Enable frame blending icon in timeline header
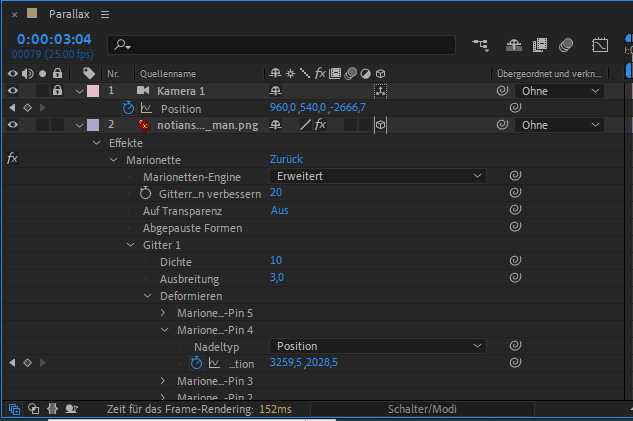Image resolution: width=633 pixels, height=421 pixels. pyautogui.click(x=540, y=45)
